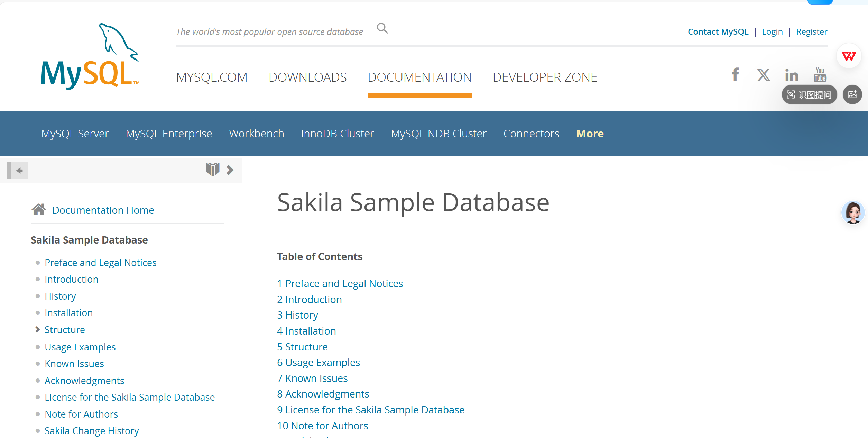The height and width of the screenshot is (438, 868).
Task: Open the 6 Usage Examples link
Action: 318,362
